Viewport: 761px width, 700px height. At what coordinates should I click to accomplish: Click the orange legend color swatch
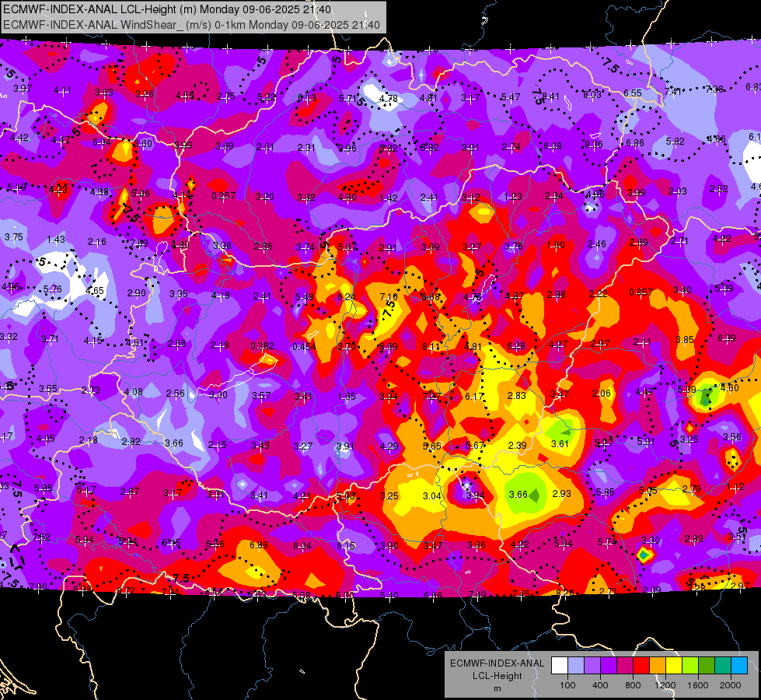[x=658, y=665]
